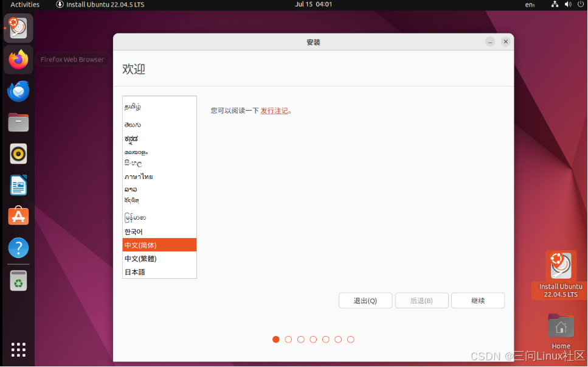Open the Files manager dock icon

coord(18,122)
